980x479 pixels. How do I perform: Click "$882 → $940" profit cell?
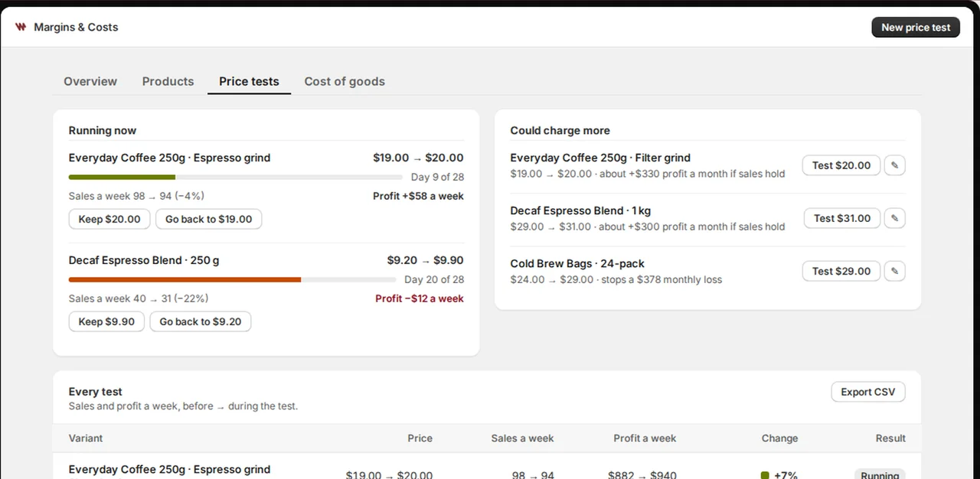point(642,475)
